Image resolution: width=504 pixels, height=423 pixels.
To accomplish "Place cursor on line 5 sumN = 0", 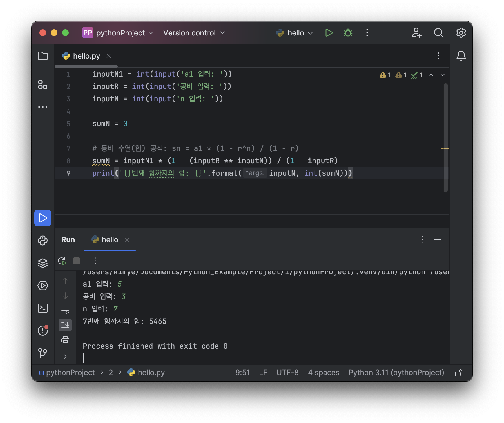I will pos(110,124).
